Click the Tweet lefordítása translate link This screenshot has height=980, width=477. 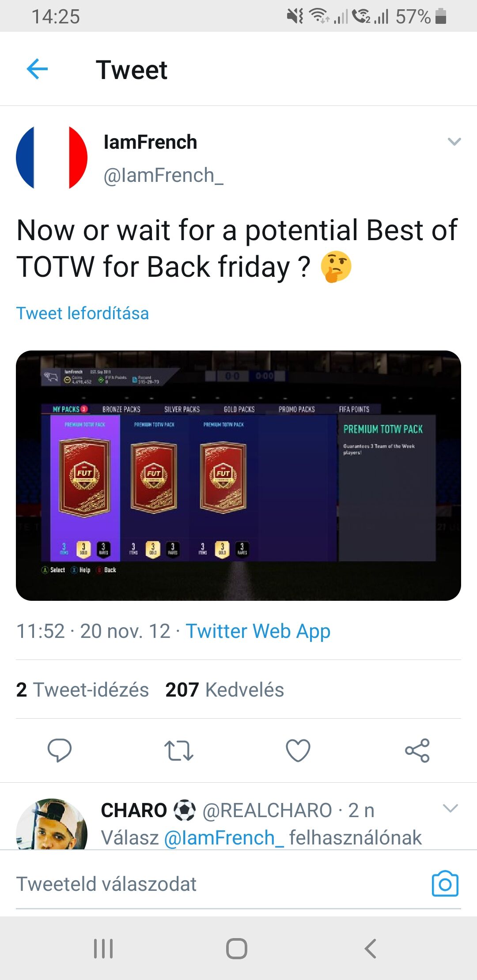coord(83,313)
